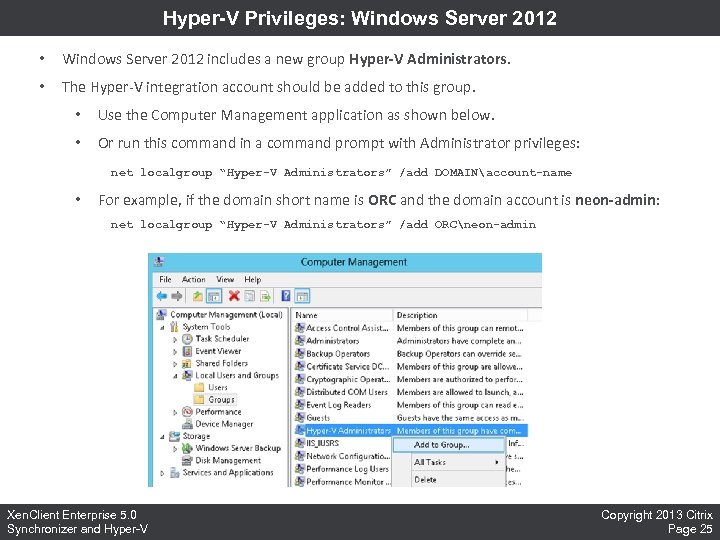Open the Help menu
Image resolution: width=720 pixels, height=540 pixels.
(x=253, y=279)
